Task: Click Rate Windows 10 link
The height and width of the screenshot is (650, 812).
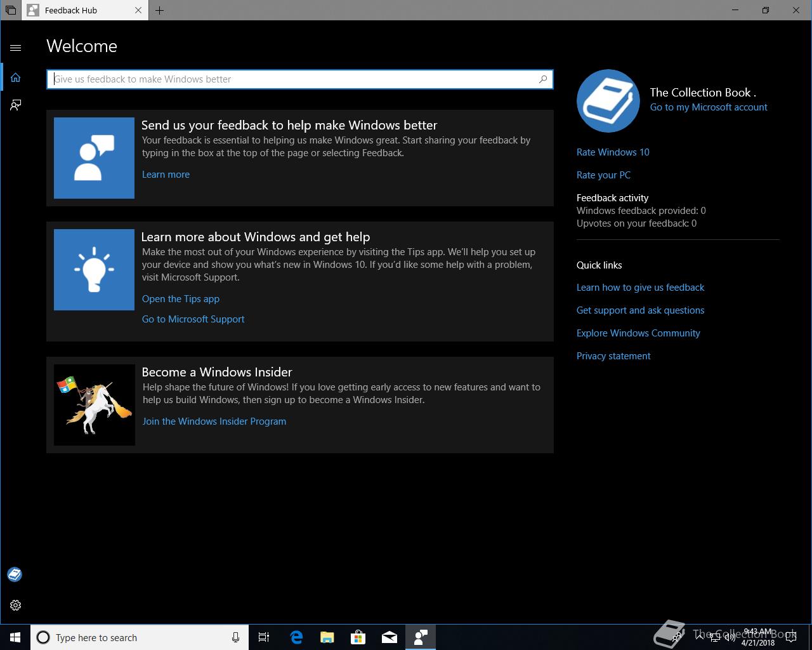Action: [x=613, y=152]
